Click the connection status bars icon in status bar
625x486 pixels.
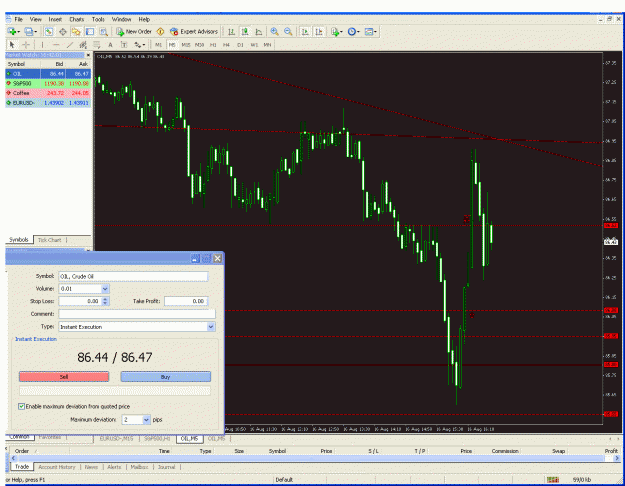coord(552,480)
